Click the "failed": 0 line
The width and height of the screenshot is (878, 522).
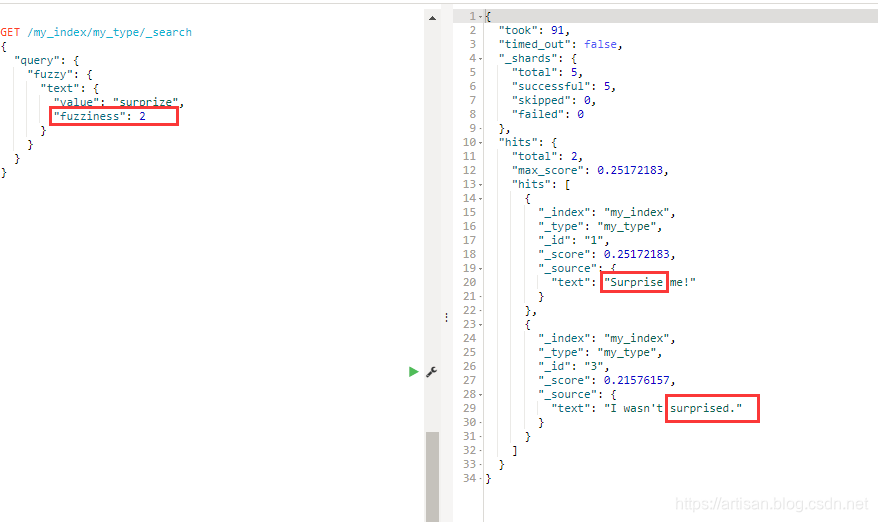point(548,114)
